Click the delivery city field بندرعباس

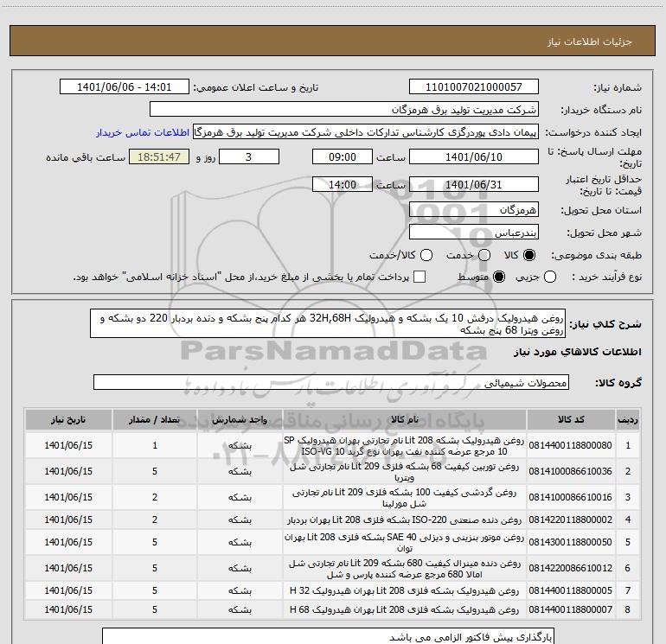pos(474,233)
